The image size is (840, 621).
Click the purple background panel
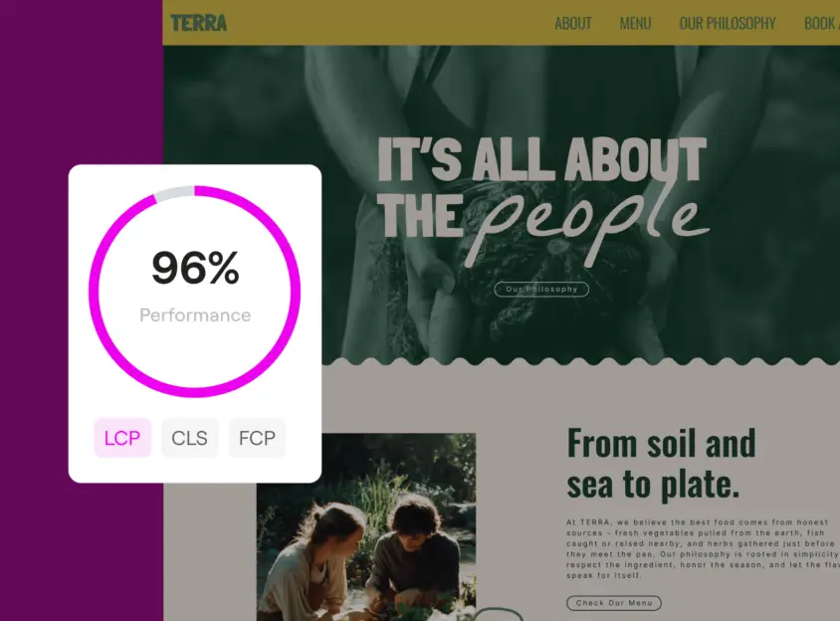[80, 80]
